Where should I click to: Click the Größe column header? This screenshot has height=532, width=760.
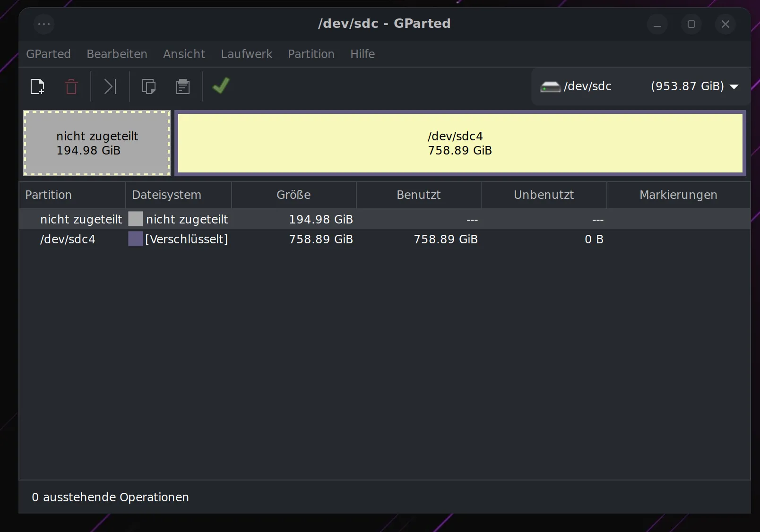click(x=294, y=195)
